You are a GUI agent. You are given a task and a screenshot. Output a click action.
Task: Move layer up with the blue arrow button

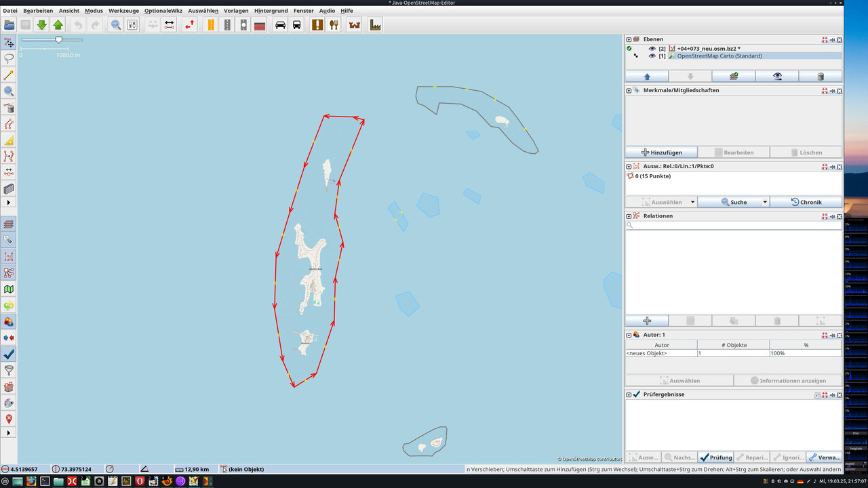pyautogui.click(x=647, y=77)
